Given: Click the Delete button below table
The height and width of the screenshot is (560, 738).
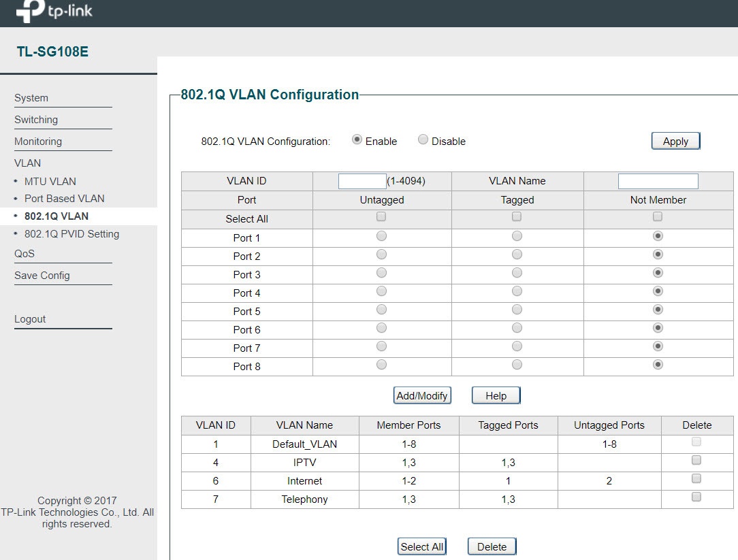Looking at the screenshot, I should pyautogui.click(x=492, y=546).
